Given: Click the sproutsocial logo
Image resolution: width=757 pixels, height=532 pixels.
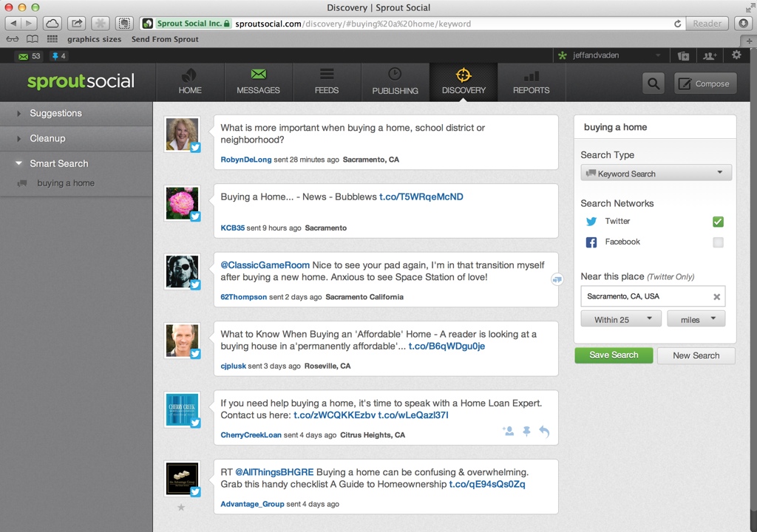Looking at the screenshot, I should (x=81, y=81).
